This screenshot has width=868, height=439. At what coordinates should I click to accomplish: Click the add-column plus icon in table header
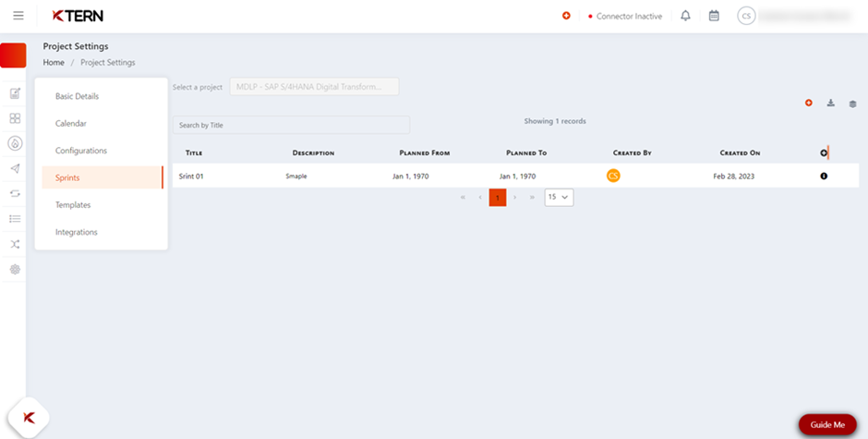[824, 152]
